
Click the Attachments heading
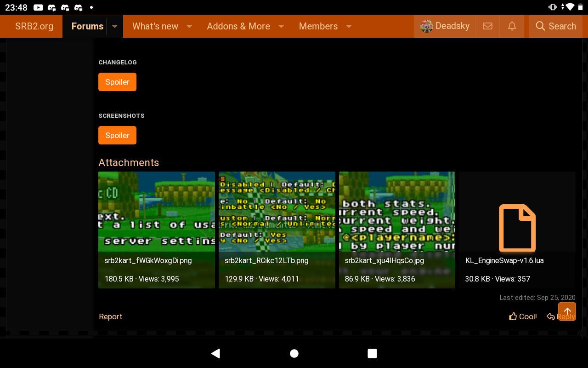[129, 162]
